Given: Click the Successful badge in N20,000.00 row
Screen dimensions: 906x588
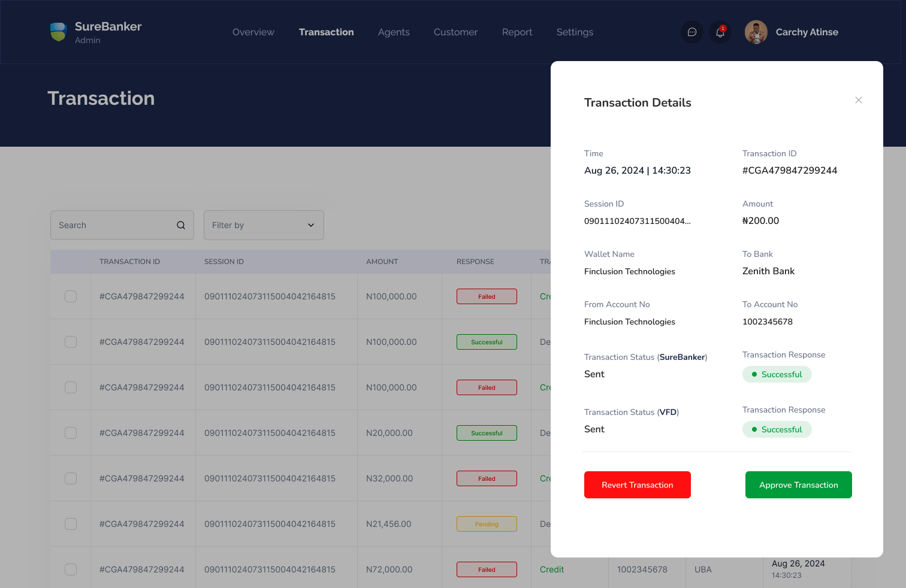Looking at the screenshot, I should point(487,433).
